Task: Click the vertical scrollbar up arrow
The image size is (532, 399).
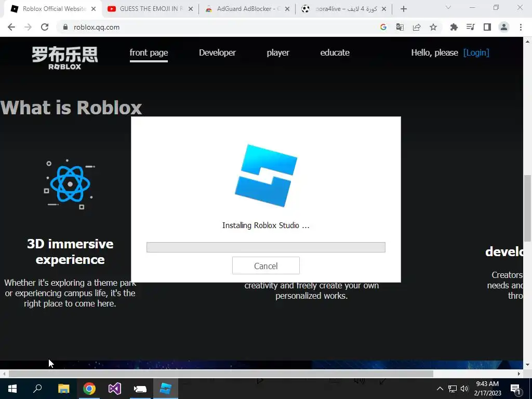Action: 527,42
